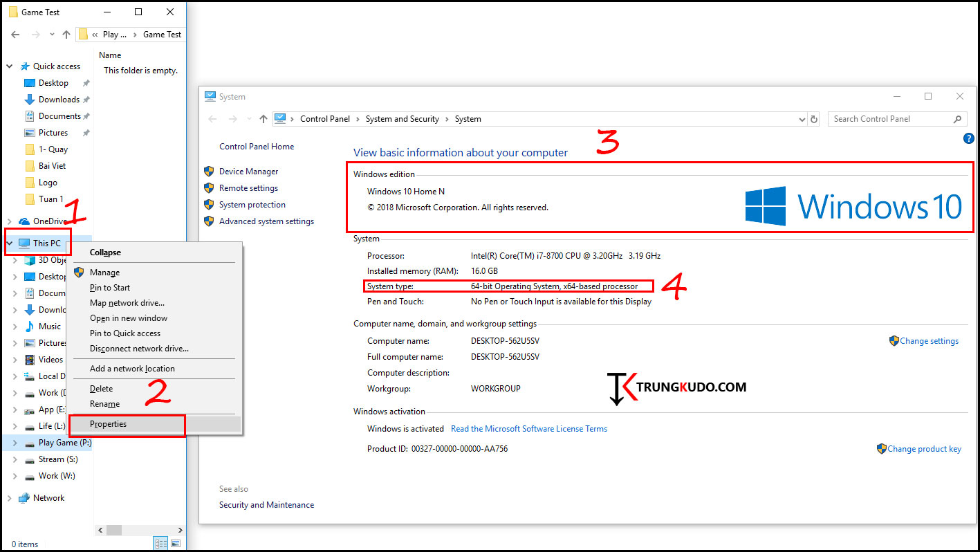Collapse the Quick access tree node
Screen dimensions: 980x552
10,66
